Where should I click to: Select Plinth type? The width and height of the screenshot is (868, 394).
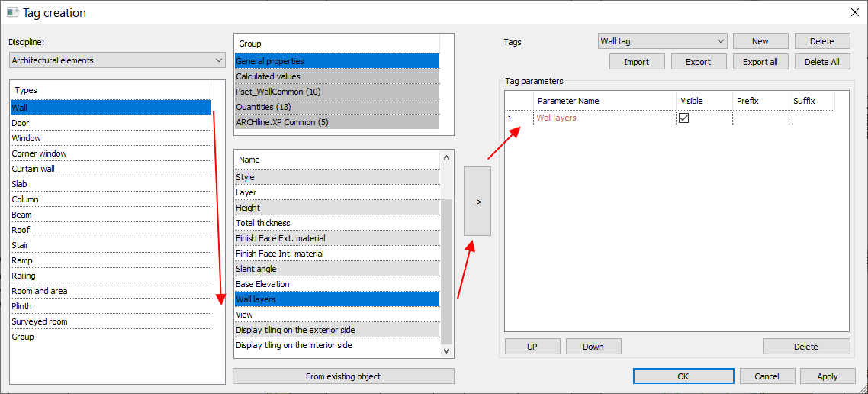tap(111, 306)
